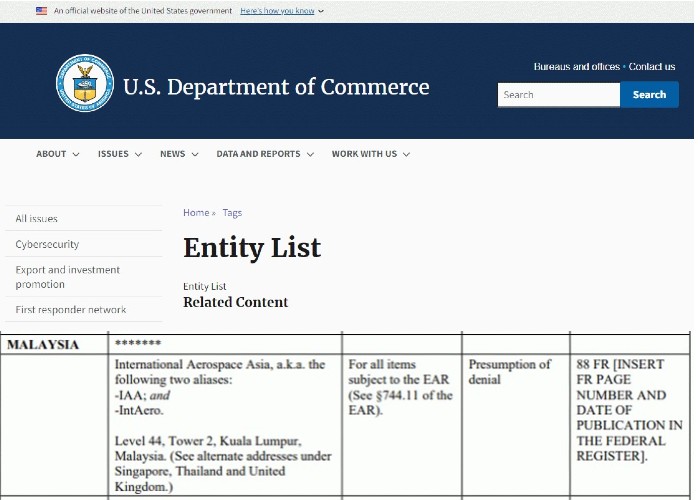Screen dimensions: 700x500
Task: Click "International Aerospace Asia" entry text
Action: (193, 364)
